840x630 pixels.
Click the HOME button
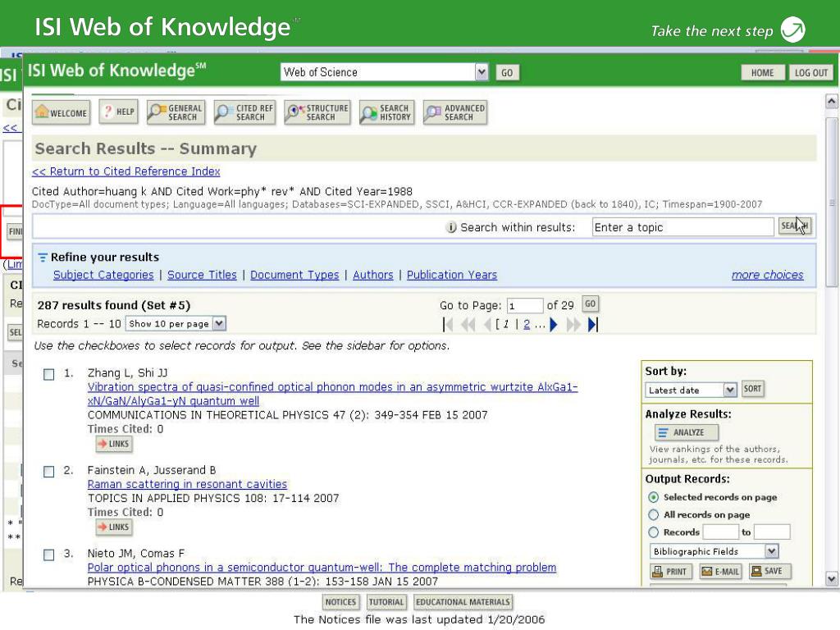coord(762,72)
